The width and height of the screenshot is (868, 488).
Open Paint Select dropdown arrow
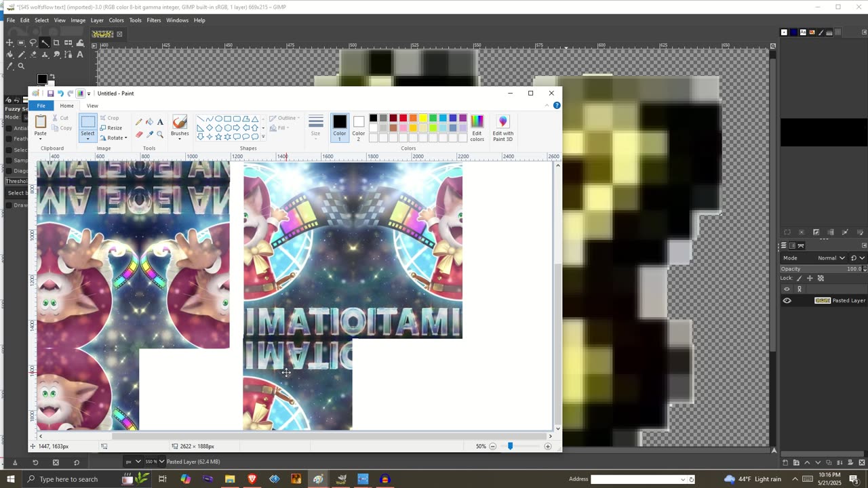pos(87,138)
